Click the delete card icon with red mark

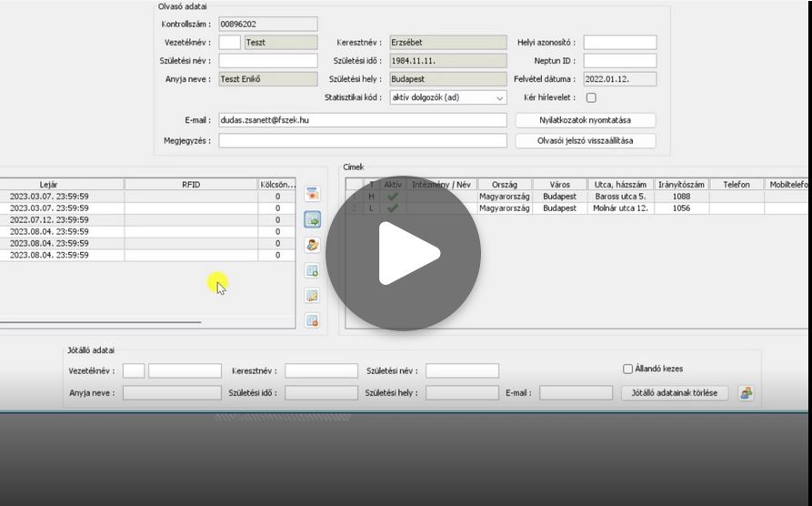pos(312,320)
